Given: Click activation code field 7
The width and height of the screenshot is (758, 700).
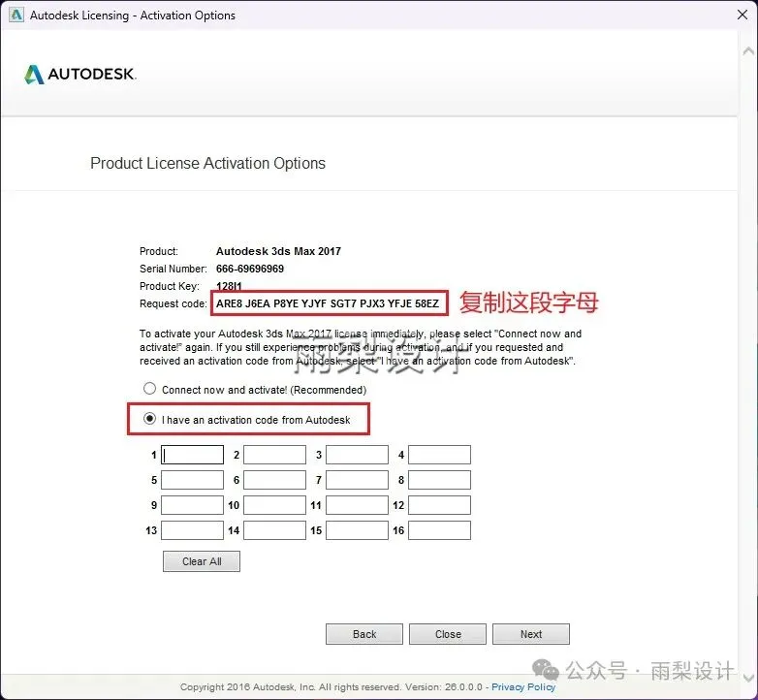Looking at the screenshot, I should [x=357, y=480].
